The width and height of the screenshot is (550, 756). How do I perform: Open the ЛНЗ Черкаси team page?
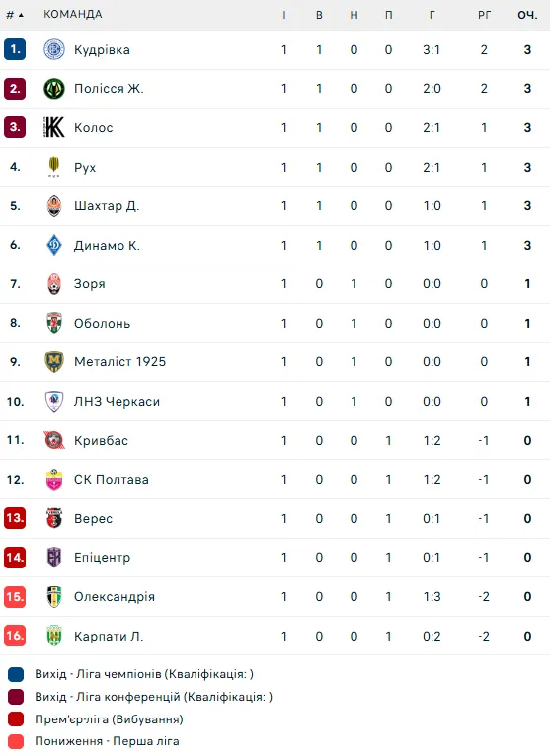[x=117, y=401]
